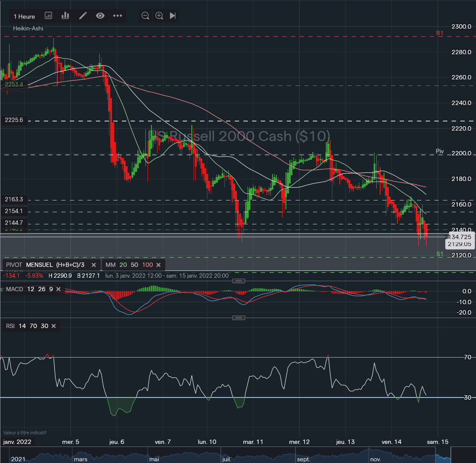The height and width of the screenshot is (463, 476).
Task: Remove the PIVOT indicator with its X
Action: tap(94, 265)
